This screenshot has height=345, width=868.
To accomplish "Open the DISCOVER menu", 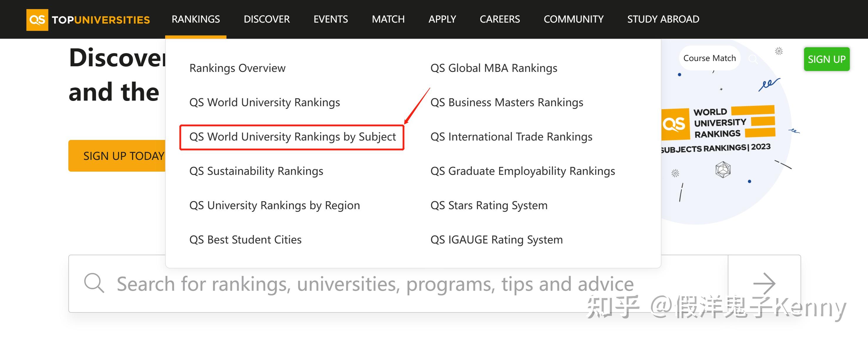I will pyautogui.click(x=267, y=19).
